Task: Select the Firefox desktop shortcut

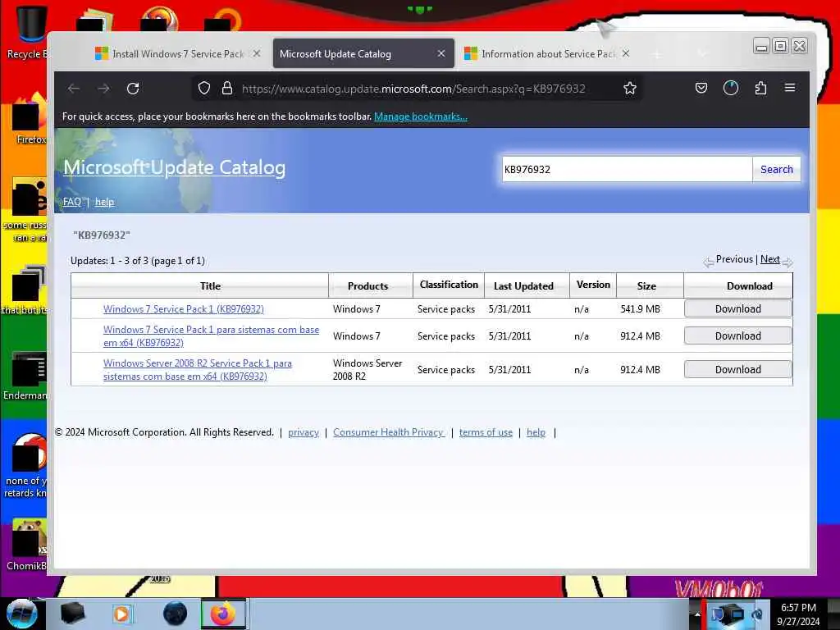Action: pyautogui.click(x=30, y=119)
